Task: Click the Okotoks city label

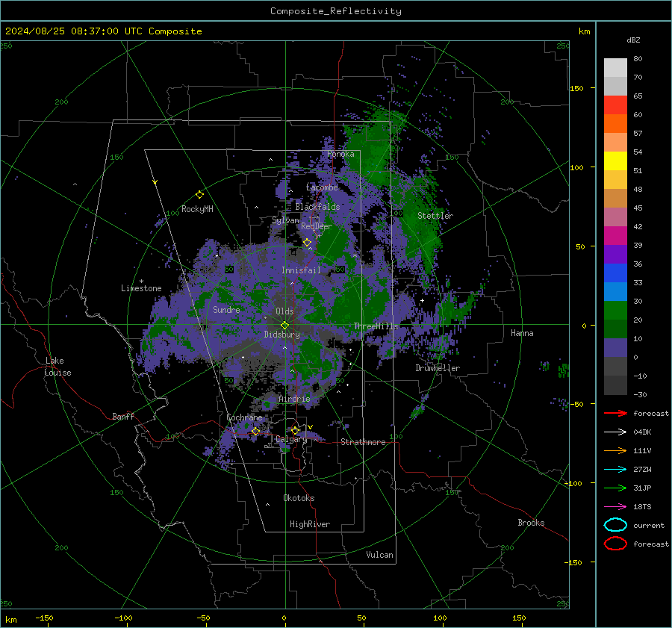Action: tap(299, 498)
